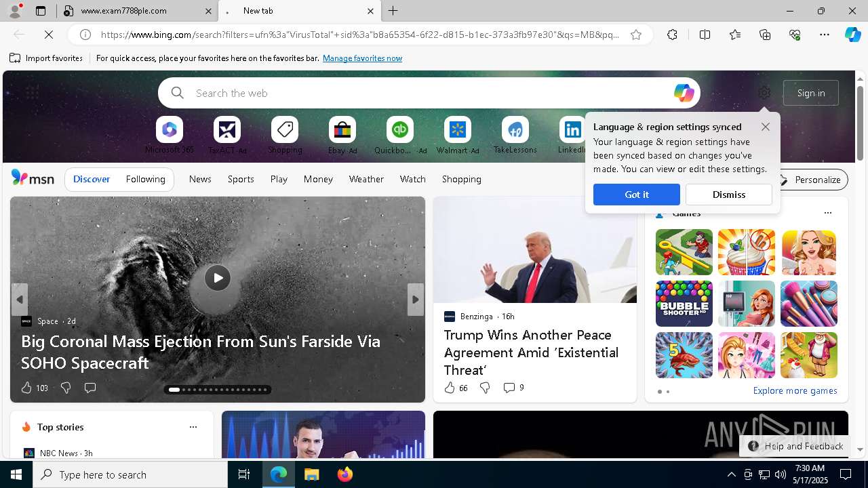The width and height of the screenshot is (868, 488).
Task: Open the Watch section
Action: click(x=413, y=179)
